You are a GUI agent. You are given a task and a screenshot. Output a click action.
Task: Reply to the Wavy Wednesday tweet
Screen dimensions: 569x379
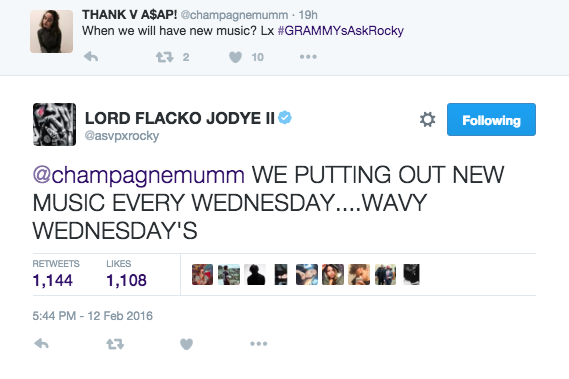coord(41,343)
